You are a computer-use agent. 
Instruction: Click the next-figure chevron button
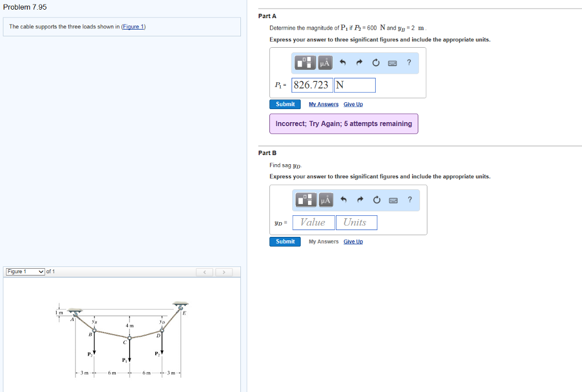point(224,272)
